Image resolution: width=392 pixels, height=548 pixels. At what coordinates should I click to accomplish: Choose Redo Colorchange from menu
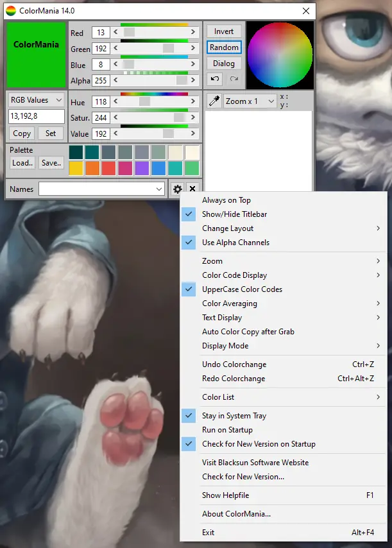(284, 379)
